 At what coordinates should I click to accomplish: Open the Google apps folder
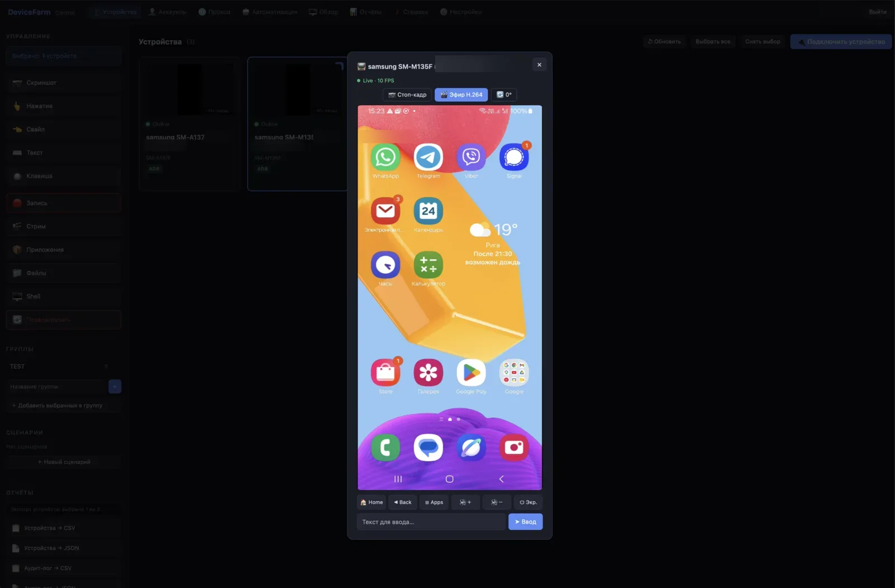[x=514, y=373]
